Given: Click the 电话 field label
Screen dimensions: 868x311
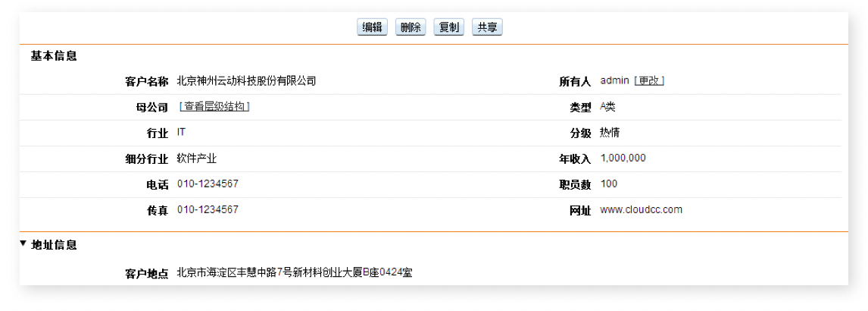Looking at the screenshot, I should [157, 185].
